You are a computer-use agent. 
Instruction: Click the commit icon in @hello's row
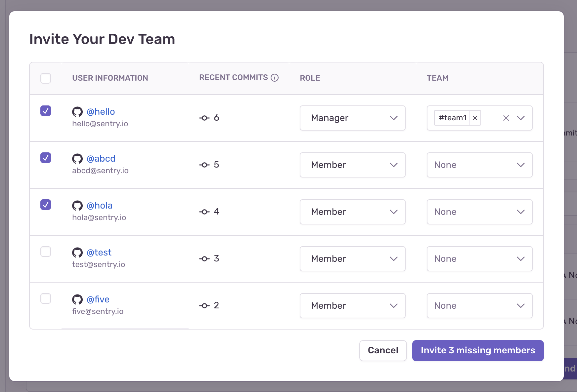click(x=204, y=118)
